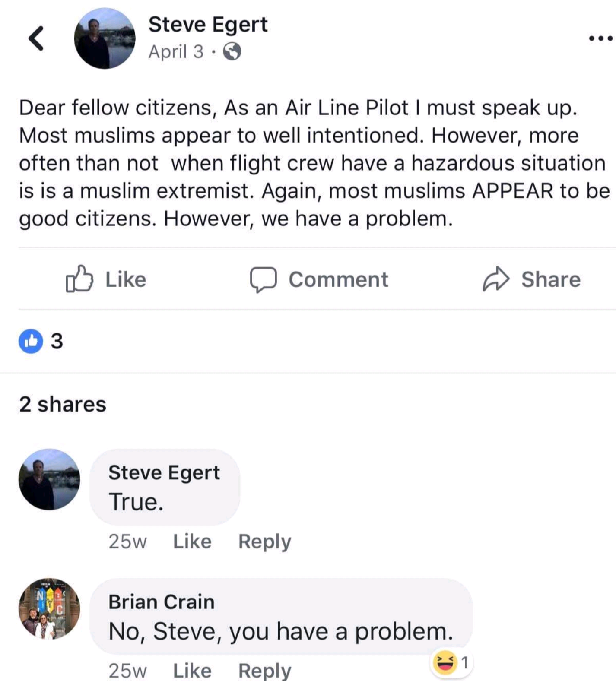Like Brian Crain's comment
616x681 pixels.
click(192, 671)
